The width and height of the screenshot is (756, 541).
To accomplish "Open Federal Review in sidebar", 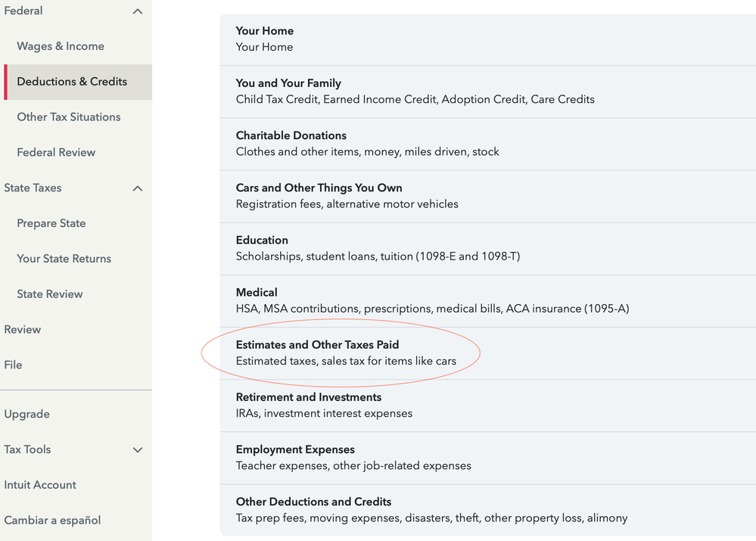I will pos(56,153).
